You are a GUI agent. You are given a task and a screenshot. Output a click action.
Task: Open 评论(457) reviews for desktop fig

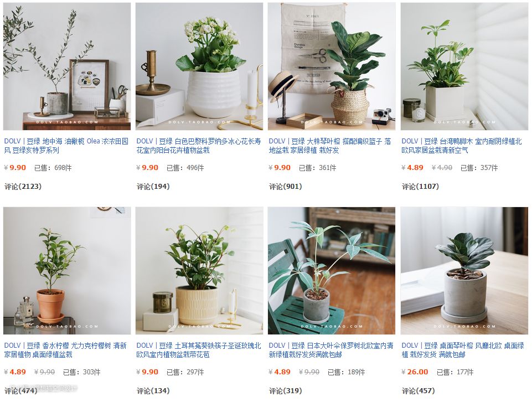pyautogui.click(x=418, y=391)
